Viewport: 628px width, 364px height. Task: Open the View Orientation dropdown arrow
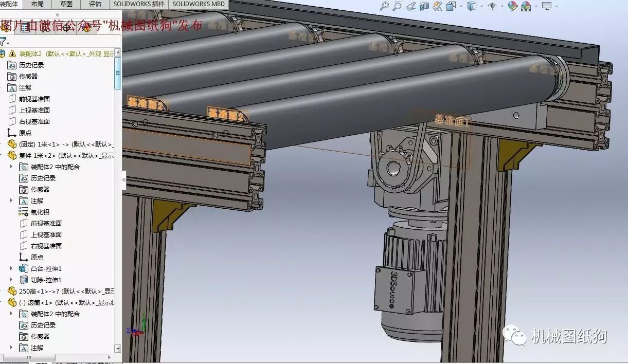(460, 7)
